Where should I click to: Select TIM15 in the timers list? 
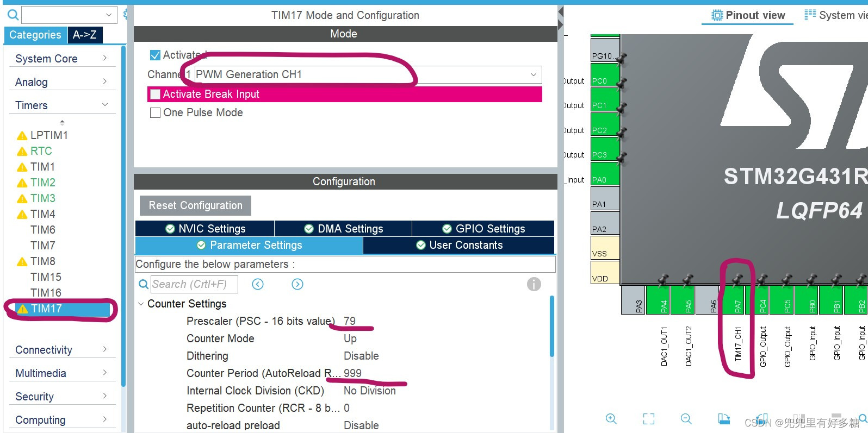(x=46, y=277)
